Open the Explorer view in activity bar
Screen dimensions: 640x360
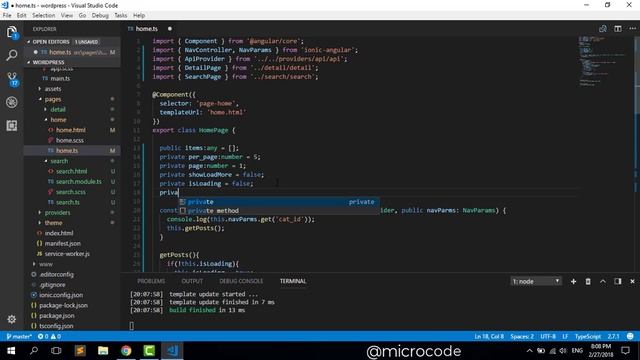pos(12,32)
